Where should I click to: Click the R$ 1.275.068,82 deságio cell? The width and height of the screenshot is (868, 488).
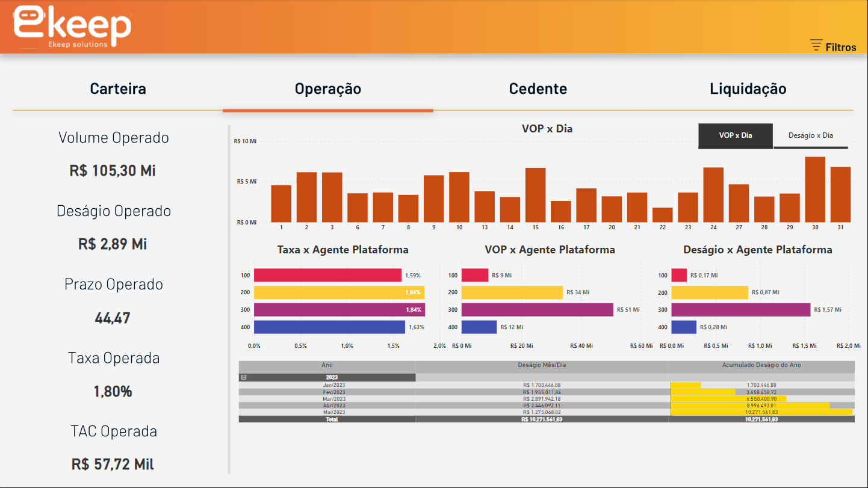(542, 412)
